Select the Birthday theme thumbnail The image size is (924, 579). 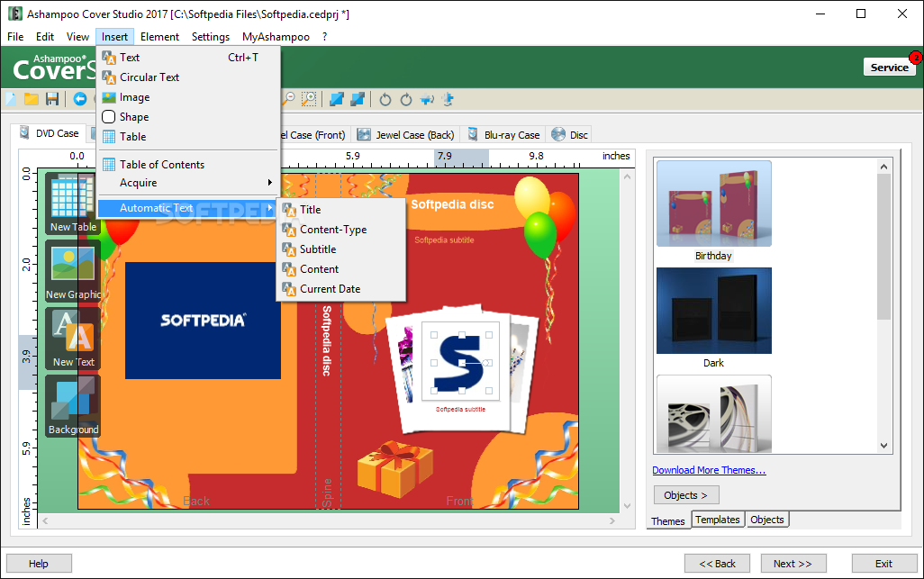[x=713, y=204]
